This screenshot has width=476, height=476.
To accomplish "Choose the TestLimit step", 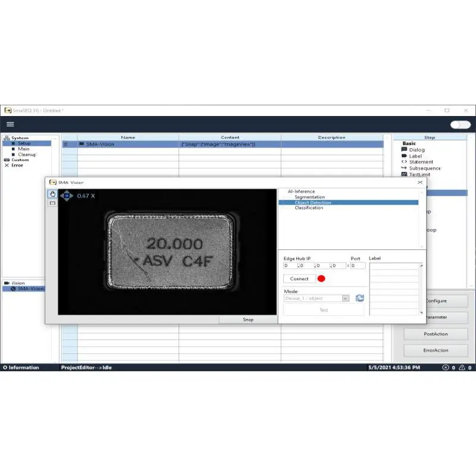I will 419,174.
